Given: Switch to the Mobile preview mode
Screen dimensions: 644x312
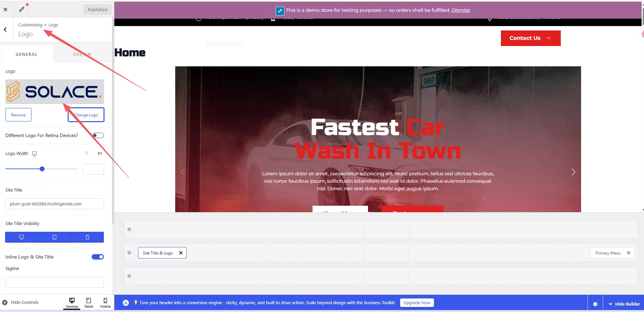Looking at the screenshot, I should click(x=105, y=303).
